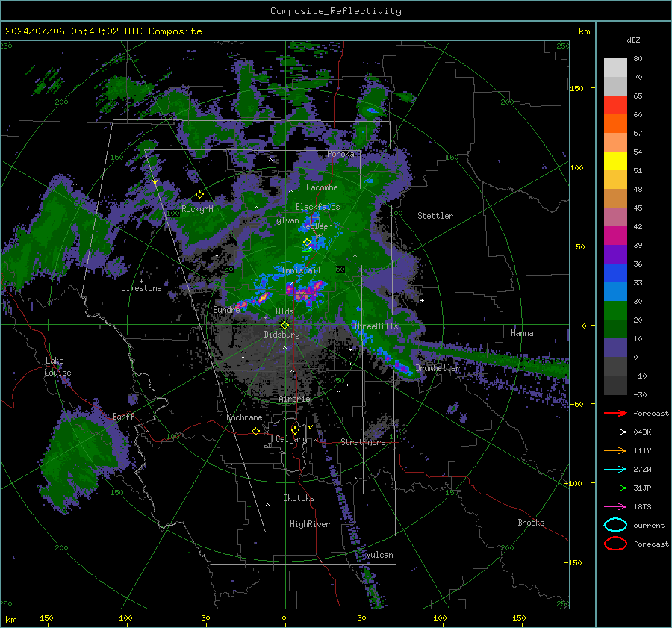
Task: Select the light orange 54-57 dBZ swatch
Action: 615,143
